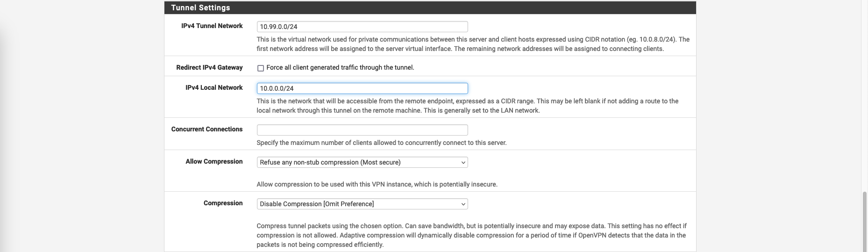The width and height of the screenshot is (868, 252).
Task: Click the Tunnel Settings section header
Action: (x=200, y=8)
